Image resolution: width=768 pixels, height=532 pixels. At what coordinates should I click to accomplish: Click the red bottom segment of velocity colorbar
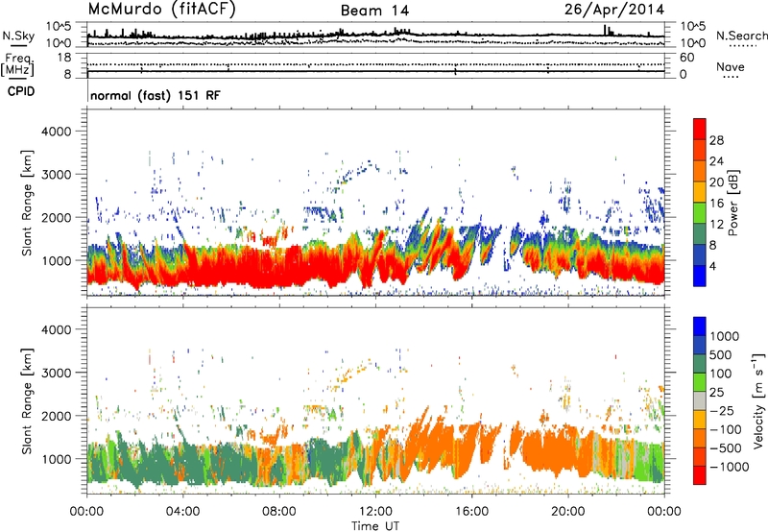[x=700, y=475]
